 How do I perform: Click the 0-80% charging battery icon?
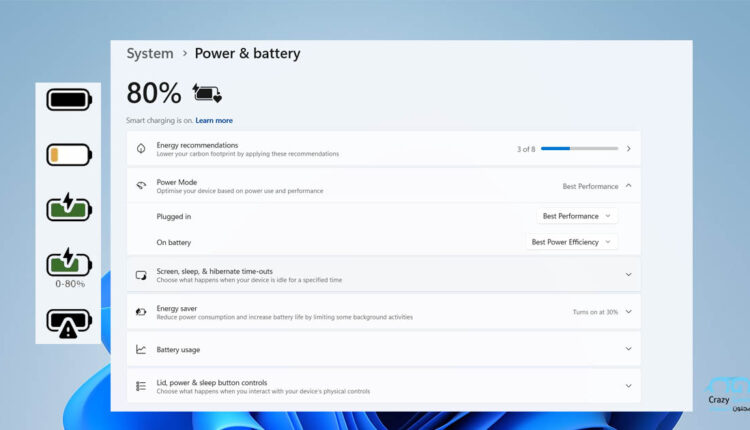[x=69, y=263]
